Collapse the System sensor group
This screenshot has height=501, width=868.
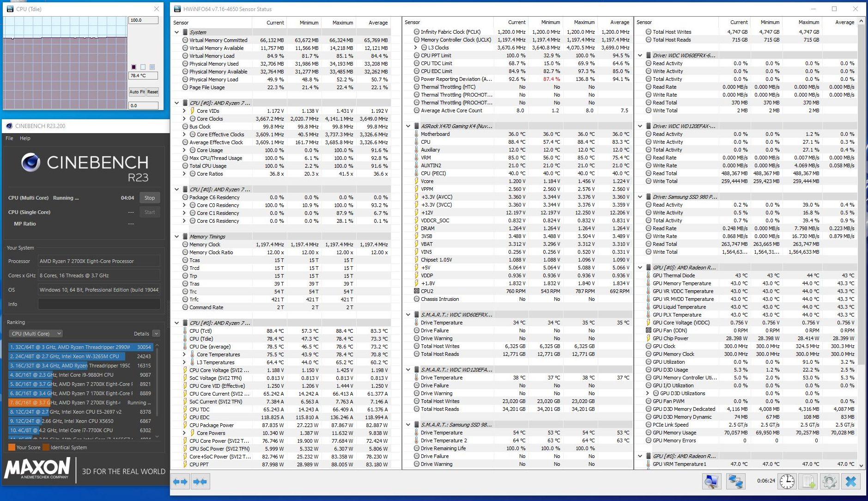[177, 32]
